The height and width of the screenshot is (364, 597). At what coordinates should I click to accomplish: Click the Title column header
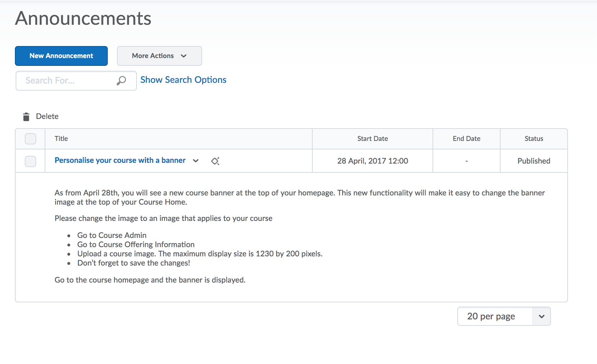61,139
